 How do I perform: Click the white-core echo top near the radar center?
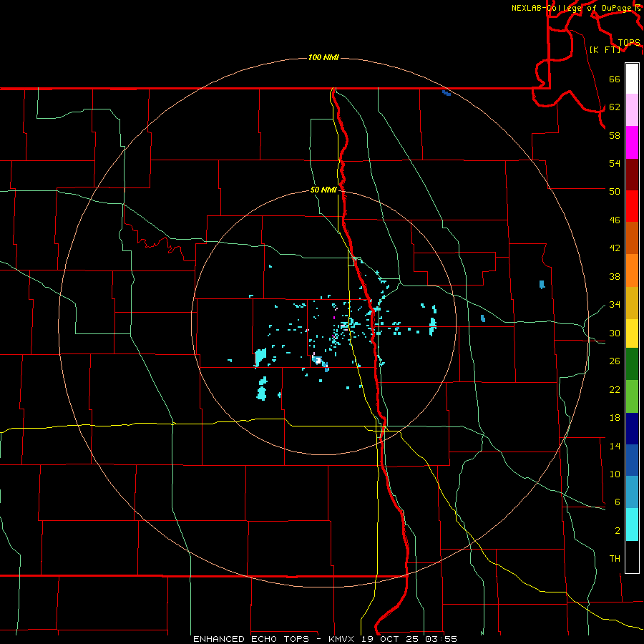point(318,361)
